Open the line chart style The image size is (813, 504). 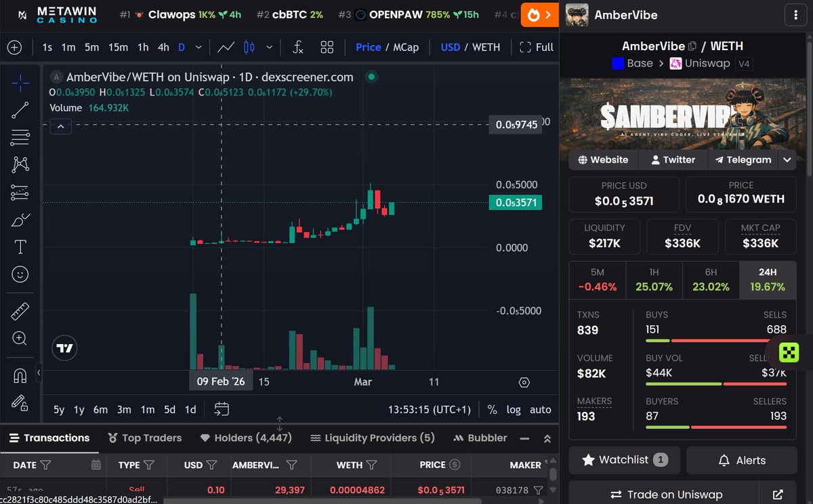226,47
